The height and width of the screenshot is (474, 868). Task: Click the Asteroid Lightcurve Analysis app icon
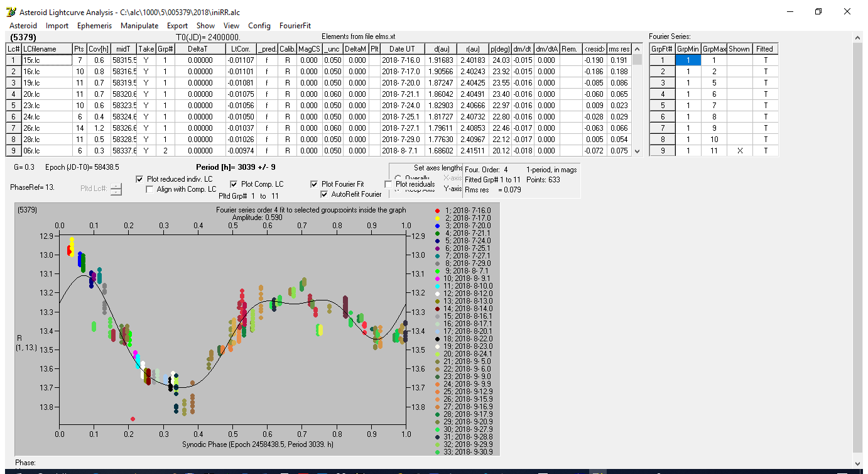[x=9, y=12]
